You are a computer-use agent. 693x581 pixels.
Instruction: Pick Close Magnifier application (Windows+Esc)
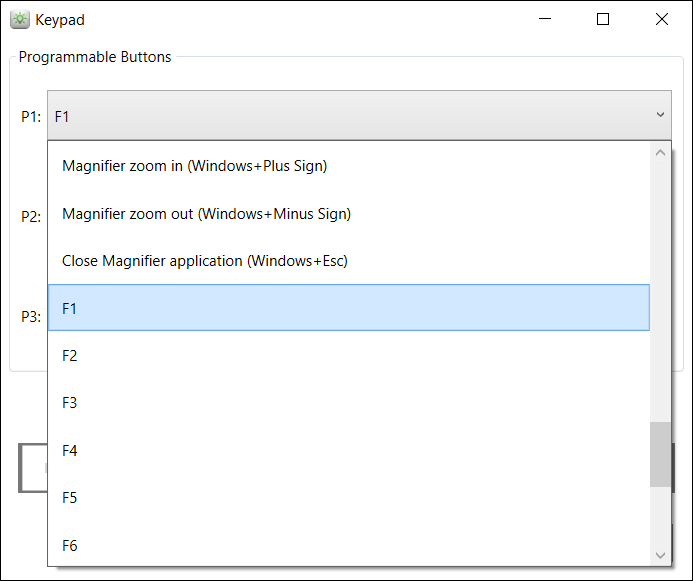click(204, 261)
